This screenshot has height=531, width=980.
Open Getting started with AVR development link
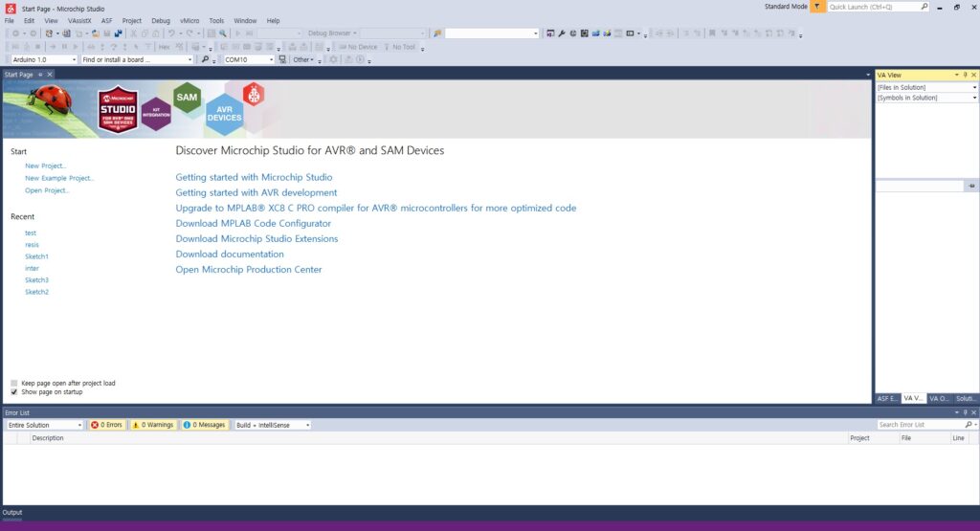pos(256,192)
